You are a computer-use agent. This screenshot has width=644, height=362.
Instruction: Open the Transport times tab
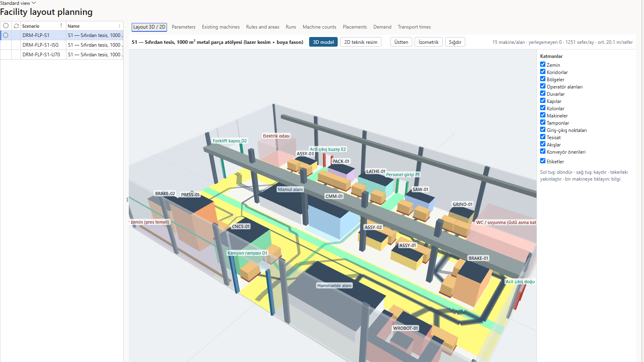point(414,27)
